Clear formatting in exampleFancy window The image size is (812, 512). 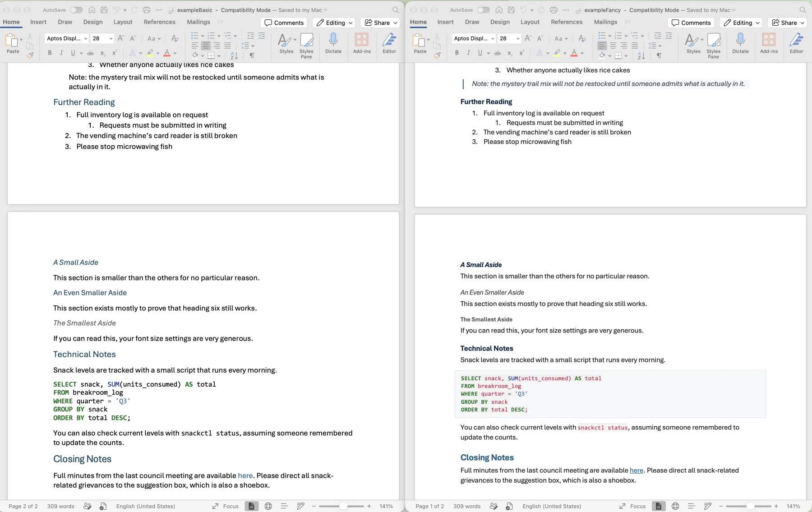[x=582, y=39]
